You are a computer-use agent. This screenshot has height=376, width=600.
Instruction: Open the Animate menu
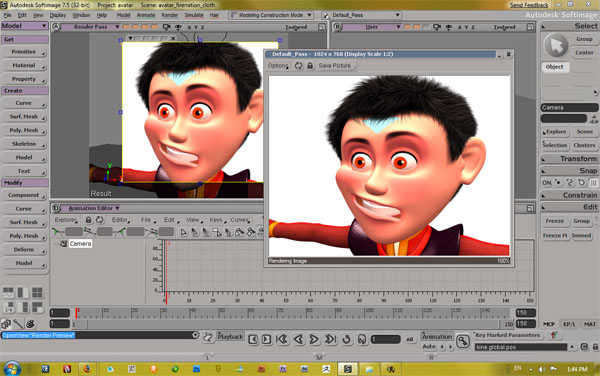146,15
